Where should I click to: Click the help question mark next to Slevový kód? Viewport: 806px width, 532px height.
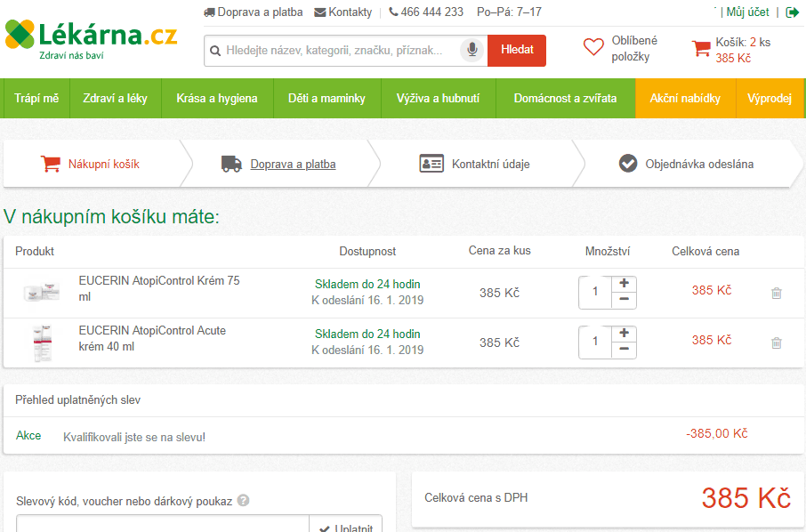pyautogui.click(x=244, y=501)
